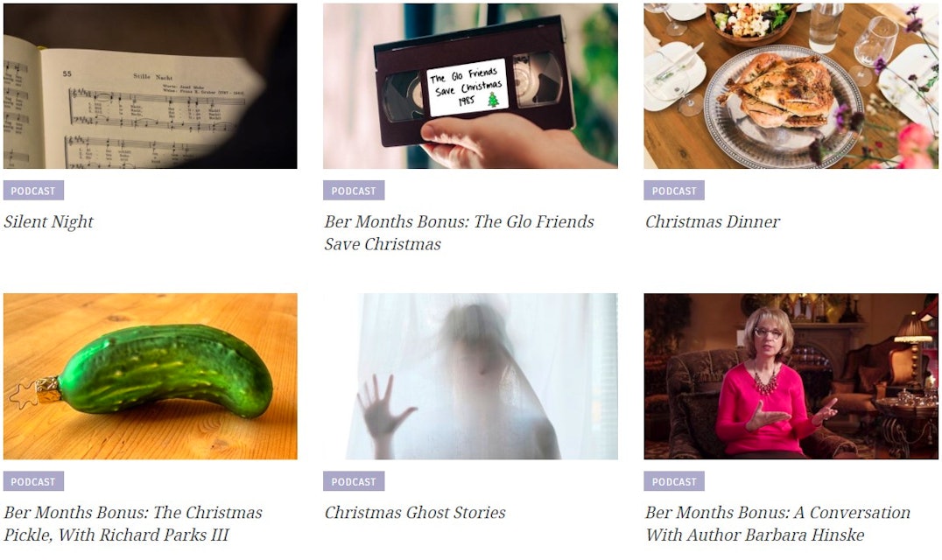Click the handwritten VHS label in the image

click(x=467, y=87)
